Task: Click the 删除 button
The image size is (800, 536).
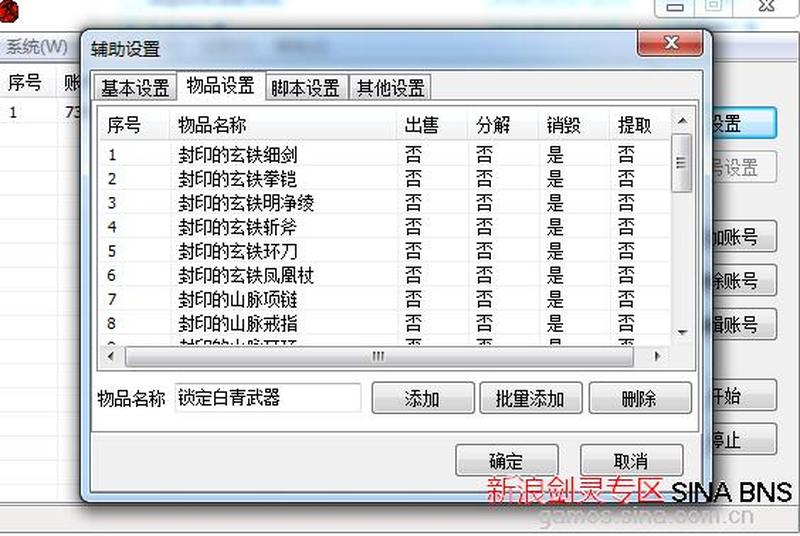Action: [x=640, y=398]
